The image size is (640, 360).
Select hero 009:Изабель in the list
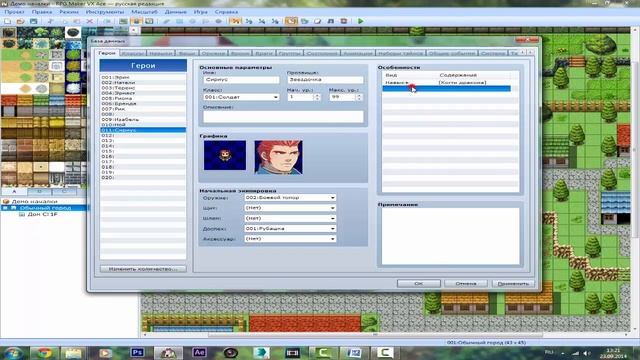pyautogui.click(x=143, y=120)
